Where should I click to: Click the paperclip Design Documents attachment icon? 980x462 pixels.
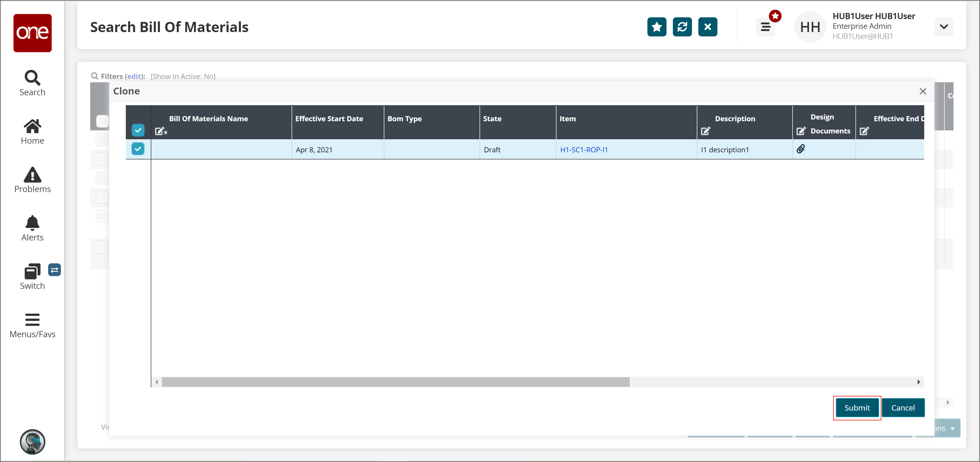[801, 149]
